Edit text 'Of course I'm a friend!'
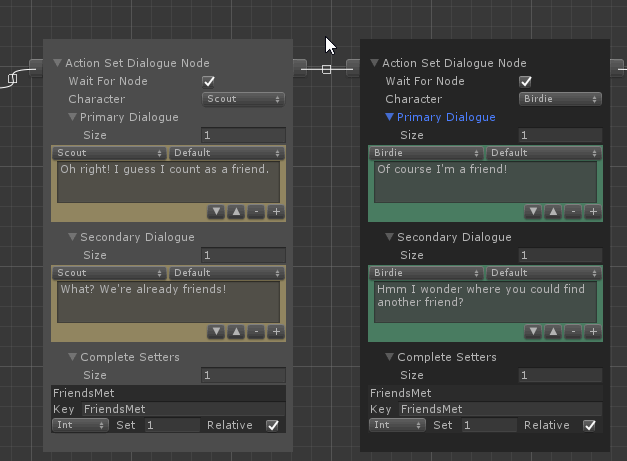 tap(485, 182)
